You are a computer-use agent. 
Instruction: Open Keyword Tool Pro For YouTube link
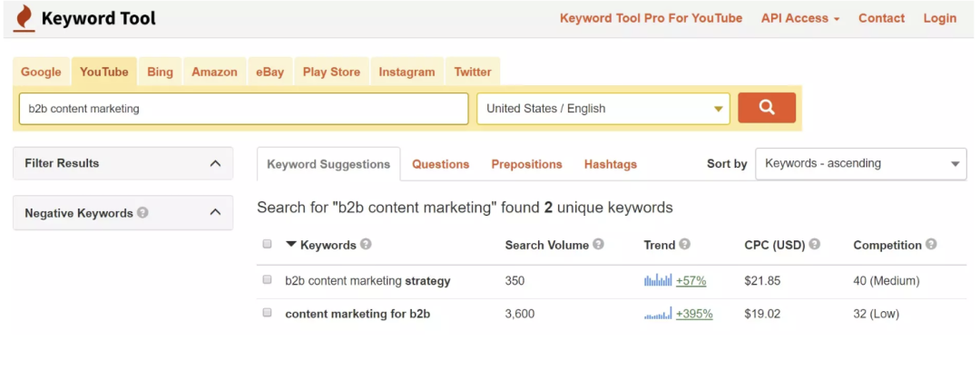[x=652, y=18]
